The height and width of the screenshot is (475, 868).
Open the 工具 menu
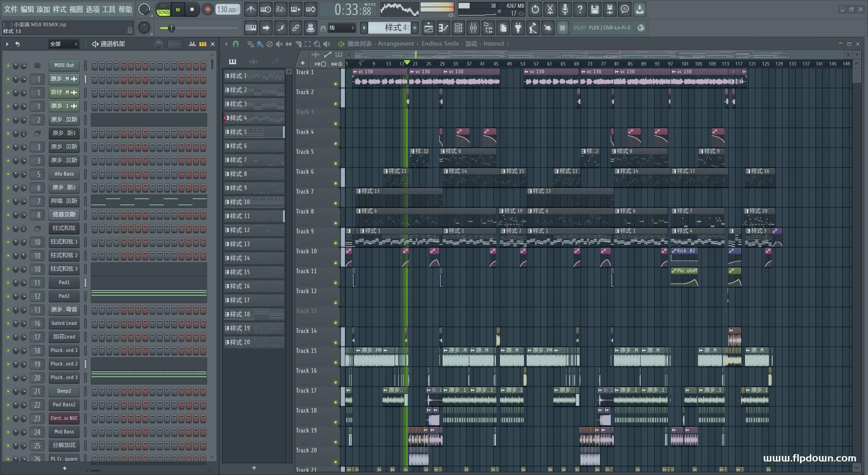pos(108,9)
